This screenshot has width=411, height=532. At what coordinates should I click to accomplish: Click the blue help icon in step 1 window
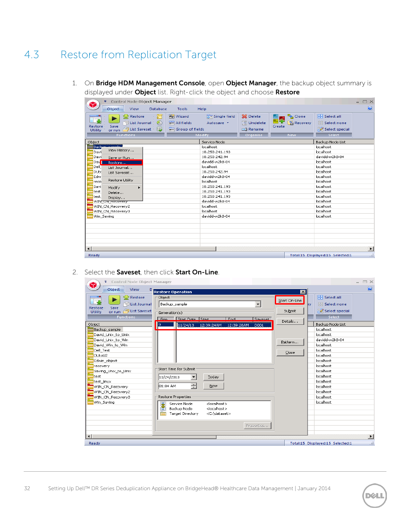[x=370, y=109]
